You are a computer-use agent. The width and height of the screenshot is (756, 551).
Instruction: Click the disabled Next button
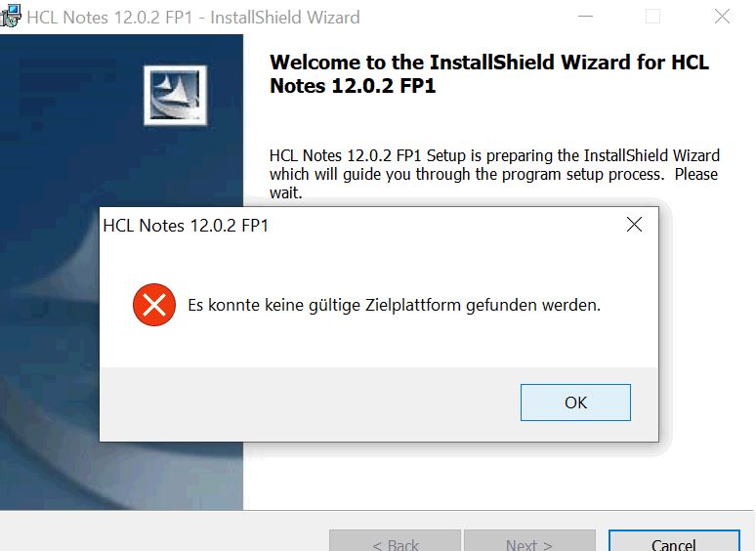point(529,541)
